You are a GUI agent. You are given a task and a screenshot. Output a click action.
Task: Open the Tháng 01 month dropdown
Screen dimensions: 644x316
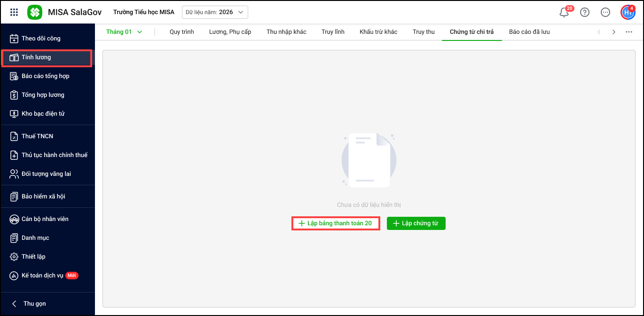(x=124, y=32)
